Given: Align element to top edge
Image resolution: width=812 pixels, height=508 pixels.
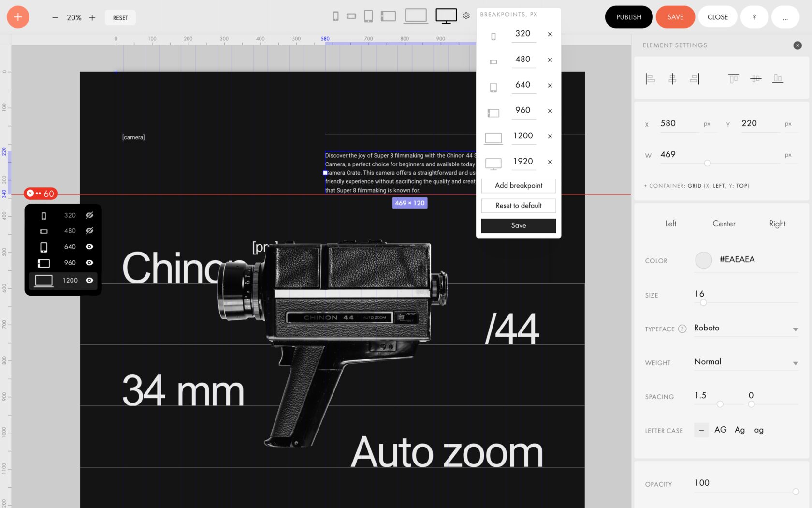Looking at the screenshot, I should pos(734,78).
